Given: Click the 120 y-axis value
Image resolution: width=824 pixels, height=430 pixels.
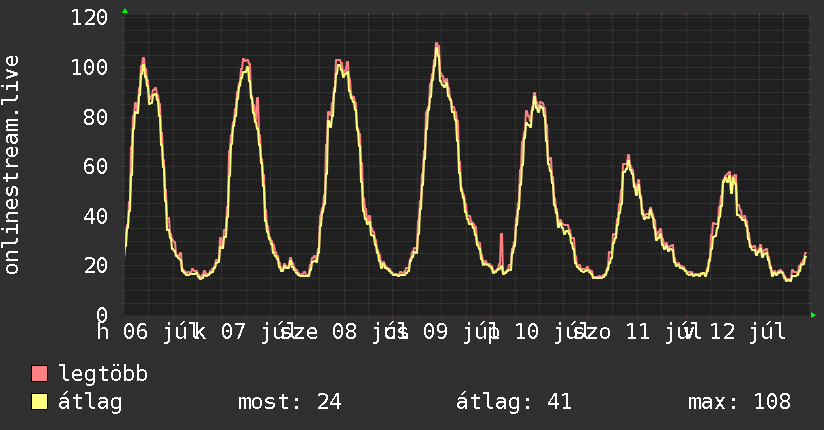Looking at the screenshot, I should click(89, 18).
